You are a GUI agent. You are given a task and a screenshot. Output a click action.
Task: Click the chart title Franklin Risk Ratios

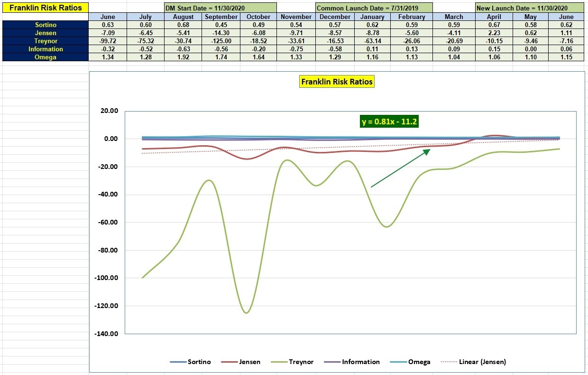pyautogui.click(x=337, y=82)
